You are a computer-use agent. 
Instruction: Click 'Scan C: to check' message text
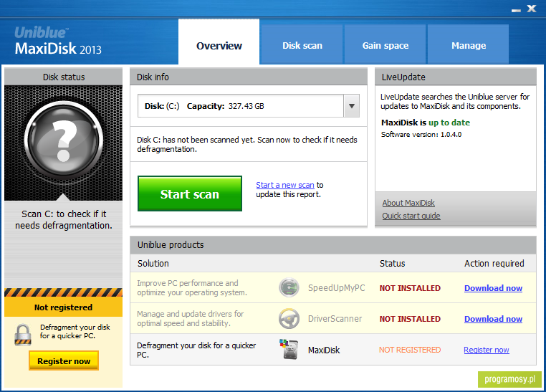click(64, 219)
